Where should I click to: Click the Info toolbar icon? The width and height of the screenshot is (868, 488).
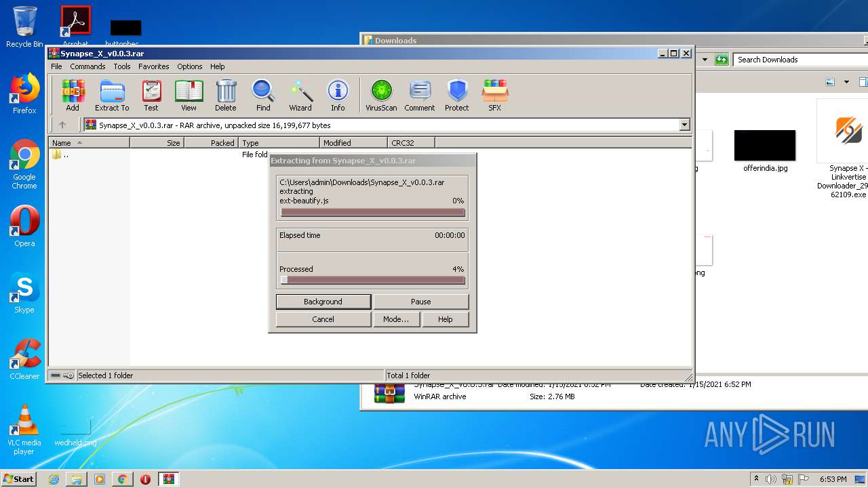tap(338, 95)
